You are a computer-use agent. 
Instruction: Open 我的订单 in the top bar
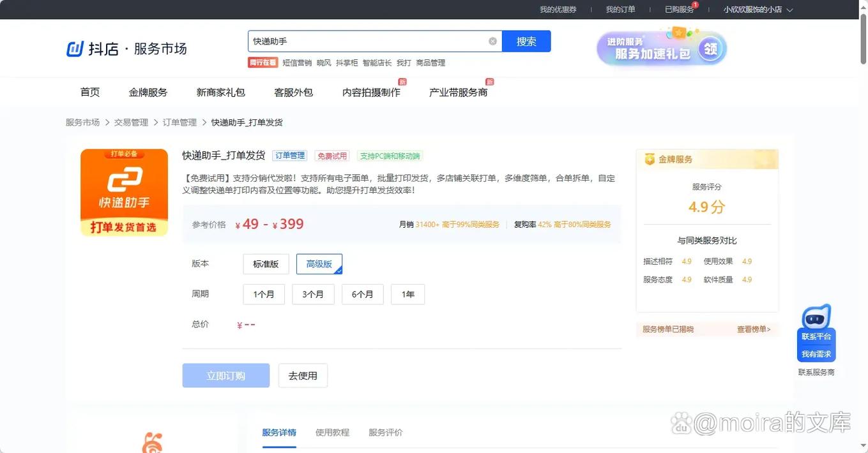(621, 10)
